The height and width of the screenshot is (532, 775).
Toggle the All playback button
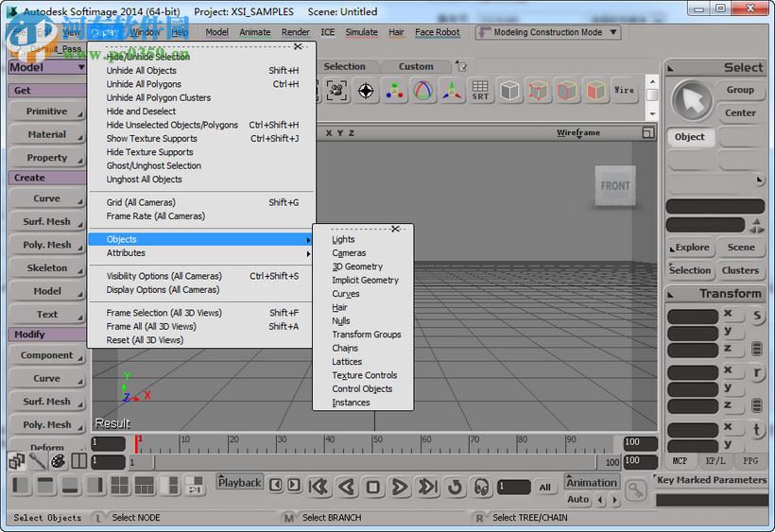[x=544, y=488]
